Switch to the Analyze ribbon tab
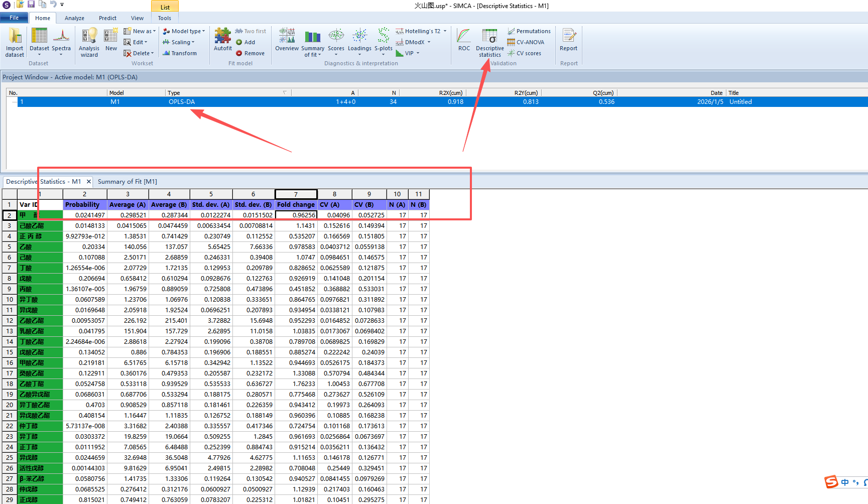The height and width of the screenshot is (504, 868). pyautogui.click(x=74, y=18)
